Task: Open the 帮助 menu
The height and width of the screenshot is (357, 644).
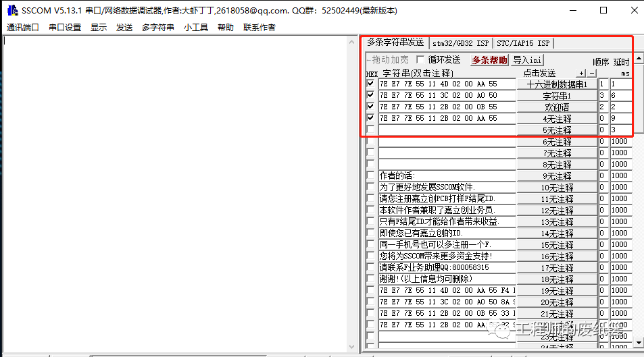Action: point(226,28)
